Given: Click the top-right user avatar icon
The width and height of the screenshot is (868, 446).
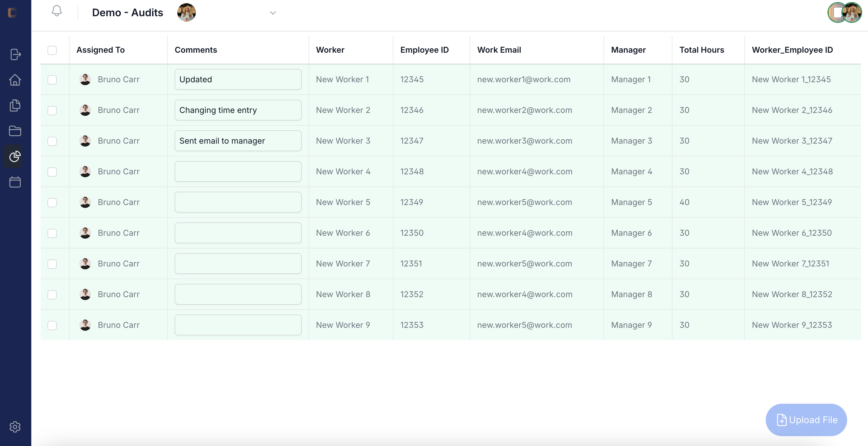Looking at the screenshot, I should pos(851,12).
